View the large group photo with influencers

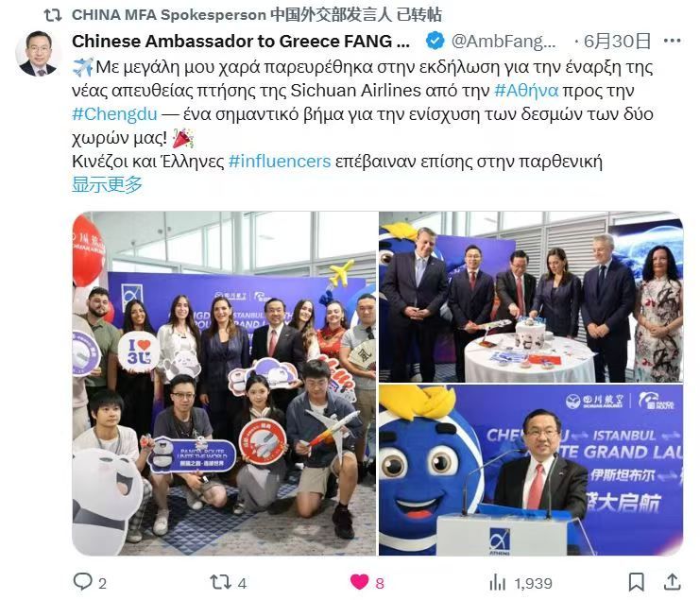coord(224,384)
